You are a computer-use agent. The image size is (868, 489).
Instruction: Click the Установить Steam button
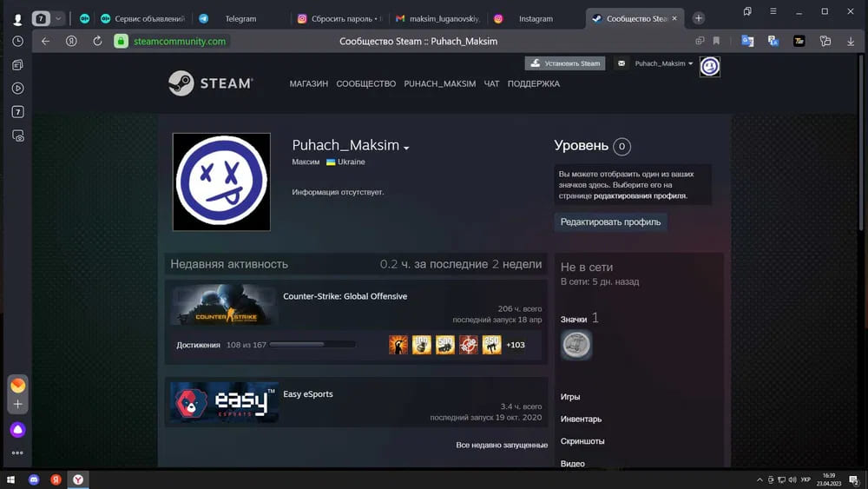(565, 63)
